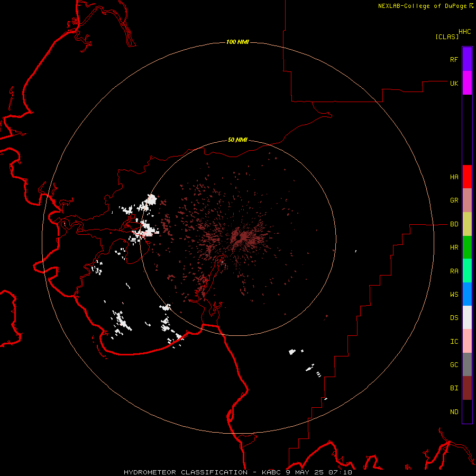Click the 'DS' legend label
476x476 pixels.
[454, 317]
